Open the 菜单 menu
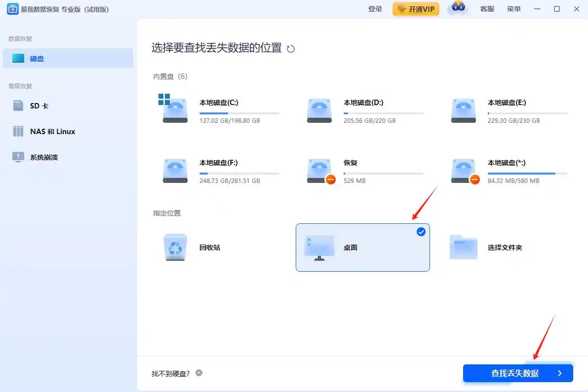The image size is (588, 392). pos(513,9)
